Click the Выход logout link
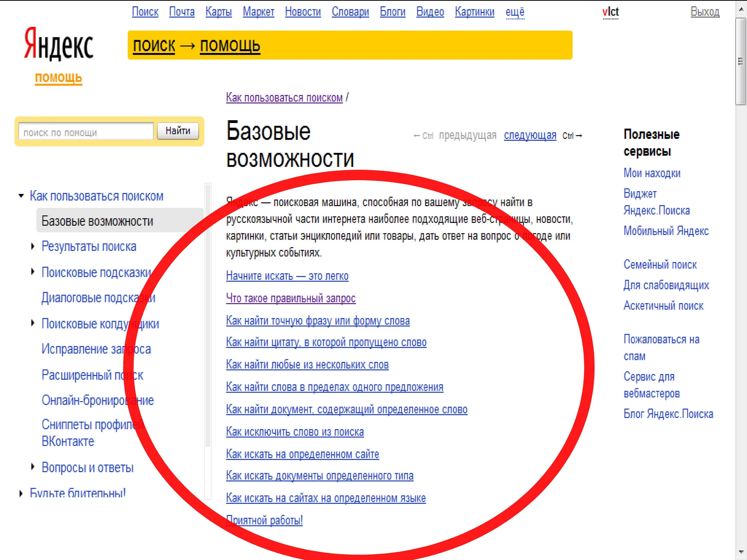Image resolution: width=747 pixels, height=560 pixels. tap(705, 12)
